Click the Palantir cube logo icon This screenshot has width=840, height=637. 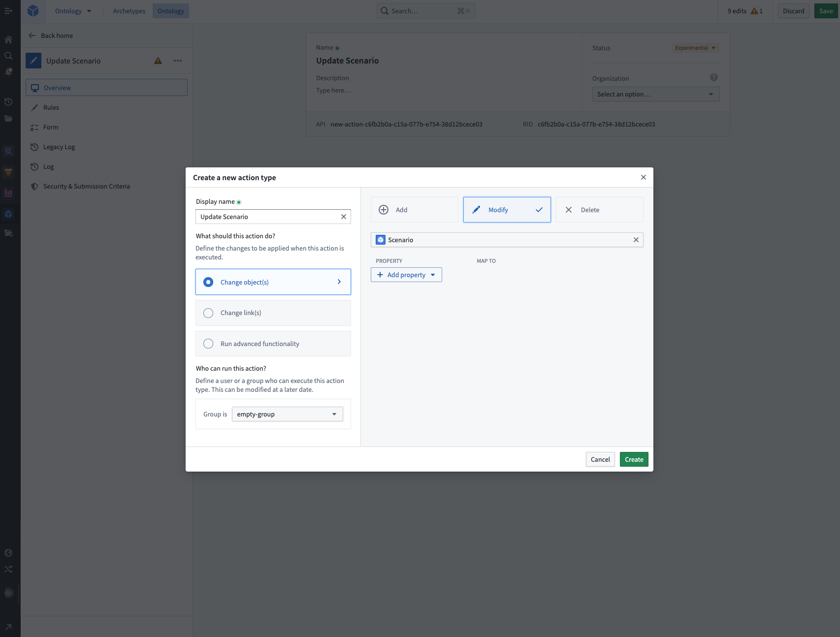point(33,11)
